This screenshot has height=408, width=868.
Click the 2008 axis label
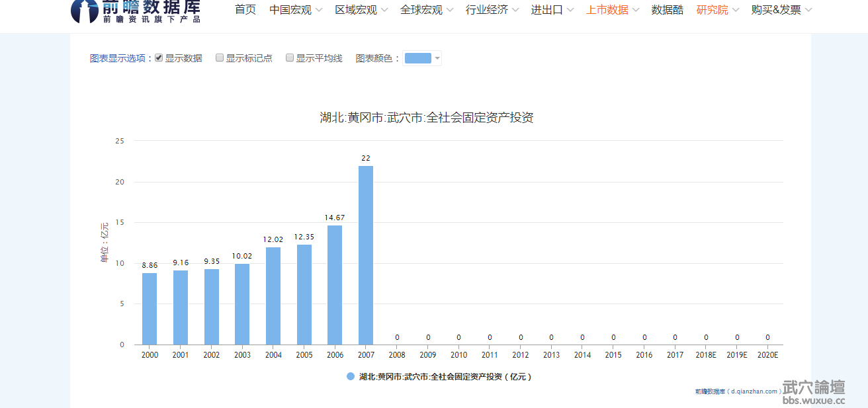click(397, 355)
